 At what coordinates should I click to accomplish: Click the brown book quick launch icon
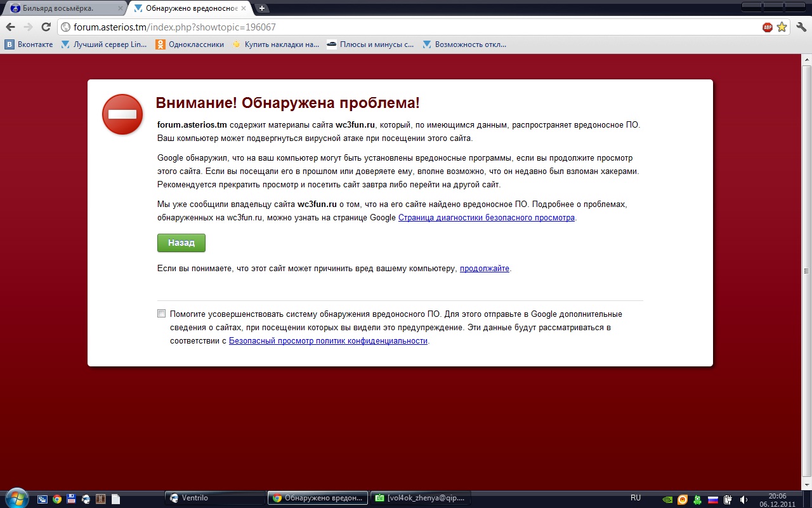tap(100, 498)
